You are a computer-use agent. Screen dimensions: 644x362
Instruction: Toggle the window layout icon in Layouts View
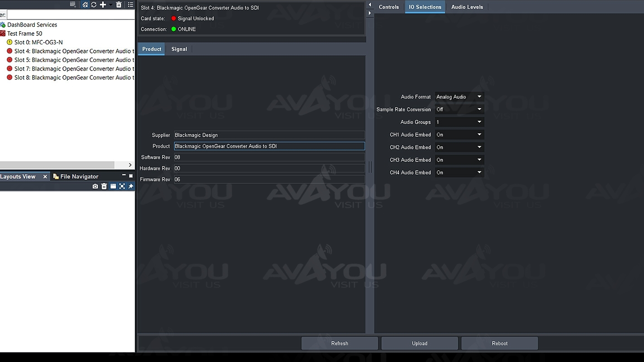(x=113, y=186)
